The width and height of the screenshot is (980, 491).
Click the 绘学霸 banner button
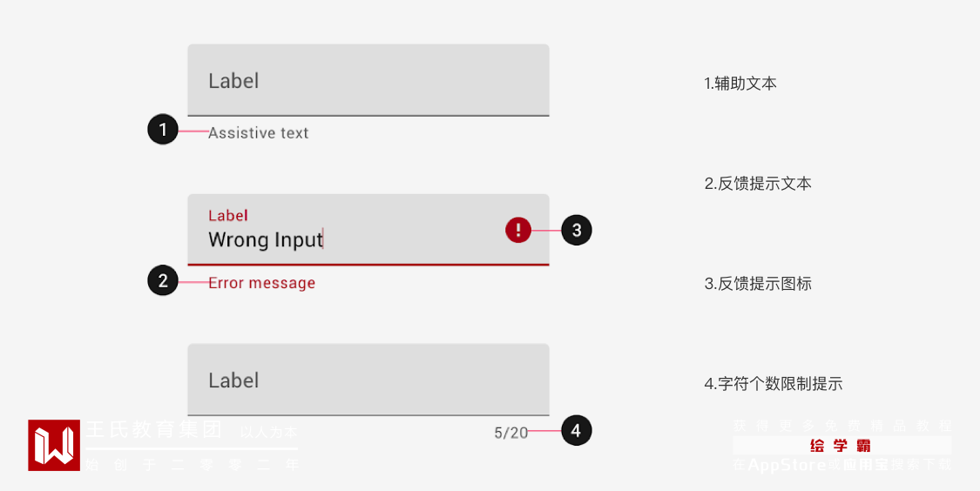[841, 446]
